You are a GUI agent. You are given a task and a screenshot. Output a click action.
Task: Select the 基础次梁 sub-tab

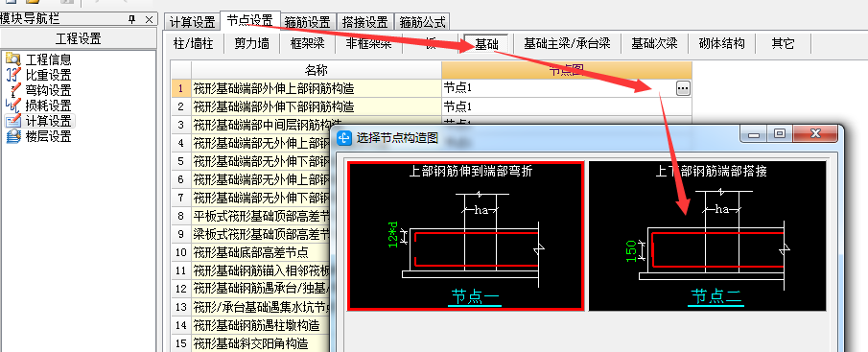click(x=654, y=44)
